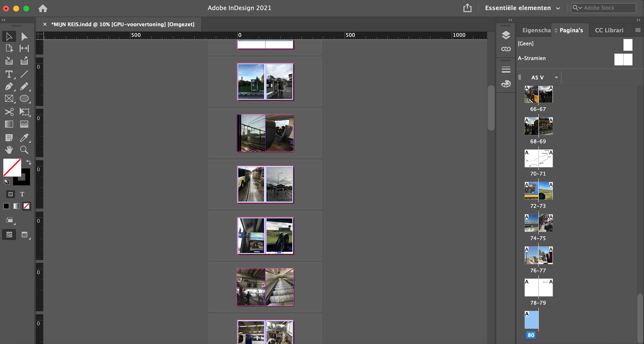This screenshot has height=344, width=644.
Task: Select the Content Placer tool
Action: [24, 61]
